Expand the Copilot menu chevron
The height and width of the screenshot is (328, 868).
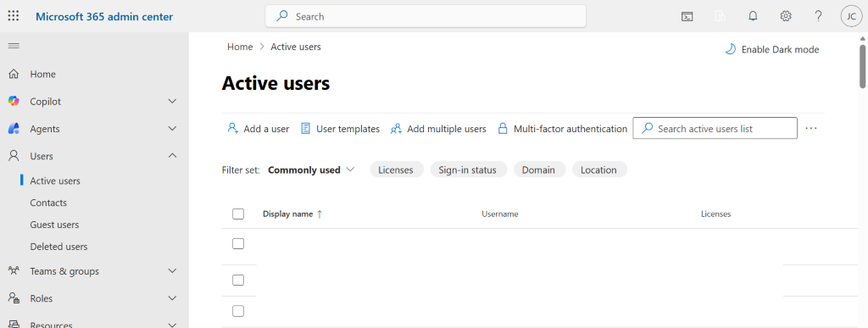click(173, 101)
